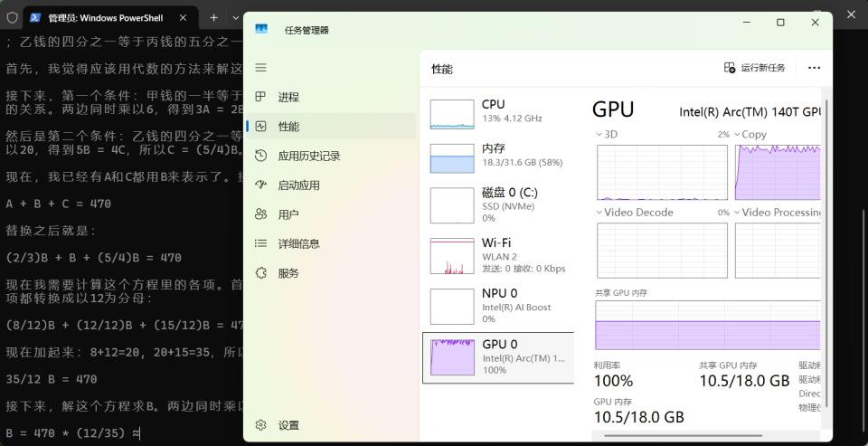The image size is (868, 446).
Task: Click the admin shield icon in Terminal
Action: click(x=12, y=18)
